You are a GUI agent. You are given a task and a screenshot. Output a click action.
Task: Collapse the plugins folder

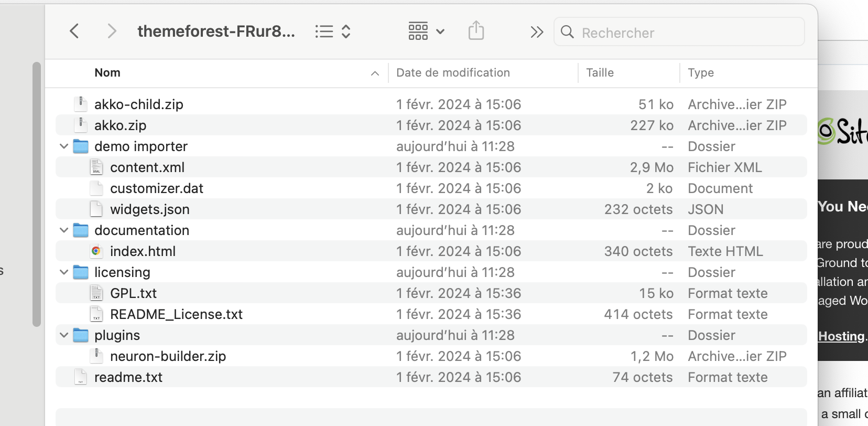[x=64, y=335]
